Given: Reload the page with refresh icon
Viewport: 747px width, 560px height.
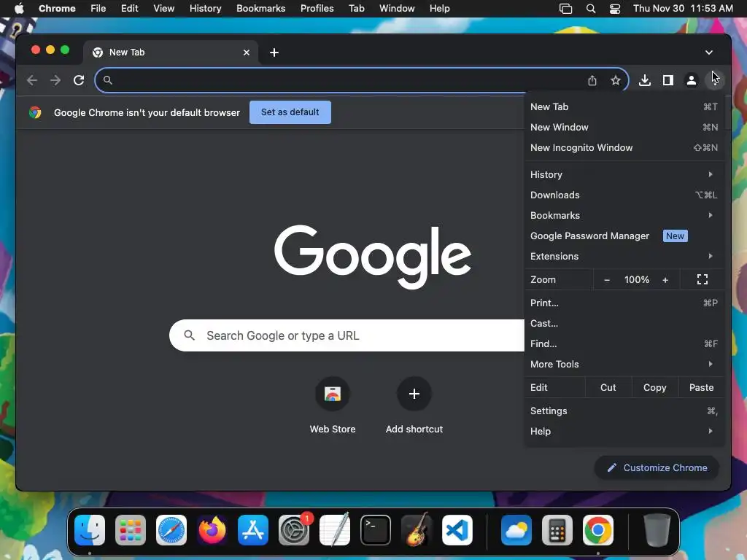Looking at the screenshot, I should (79, 80).
